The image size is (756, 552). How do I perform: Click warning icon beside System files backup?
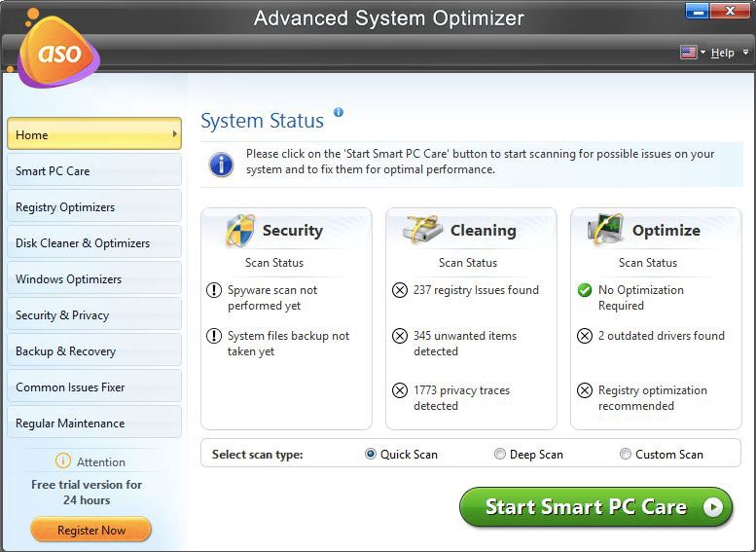click(x=214, y=335)
